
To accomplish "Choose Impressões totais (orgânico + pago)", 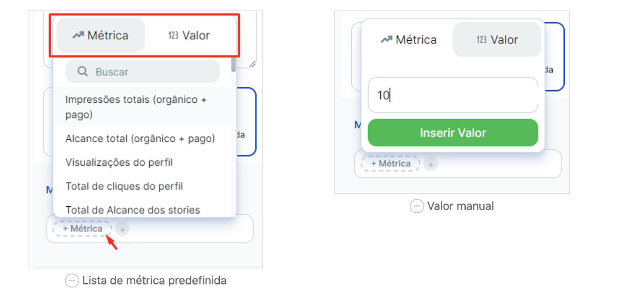I will [142, 107].
